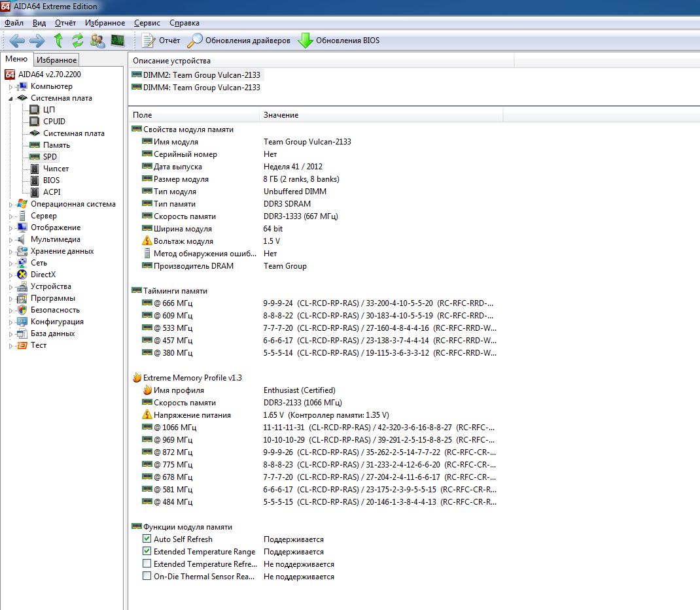The image size is (700, 610).
Task: Click the Значение column header
Action: (381, 114)
